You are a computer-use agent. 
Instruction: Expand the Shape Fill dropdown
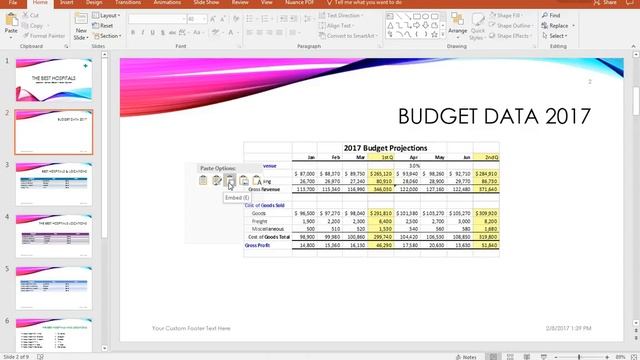click(507, 15)
